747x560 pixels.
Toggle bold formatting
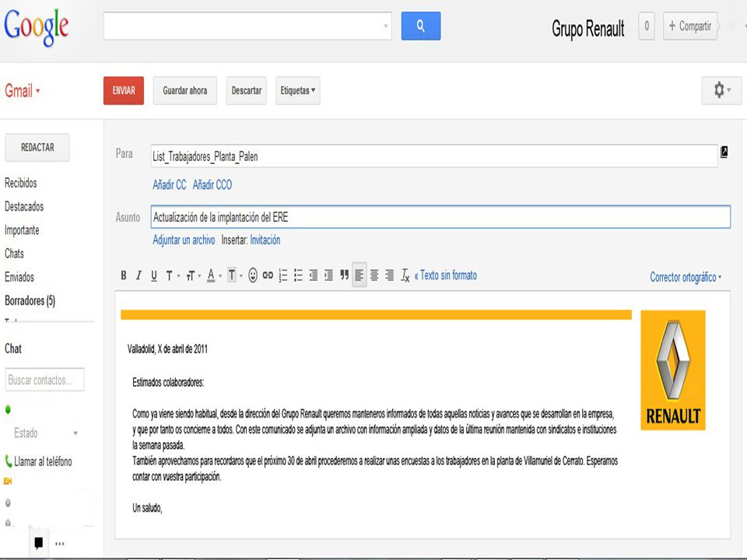point(124,275)
